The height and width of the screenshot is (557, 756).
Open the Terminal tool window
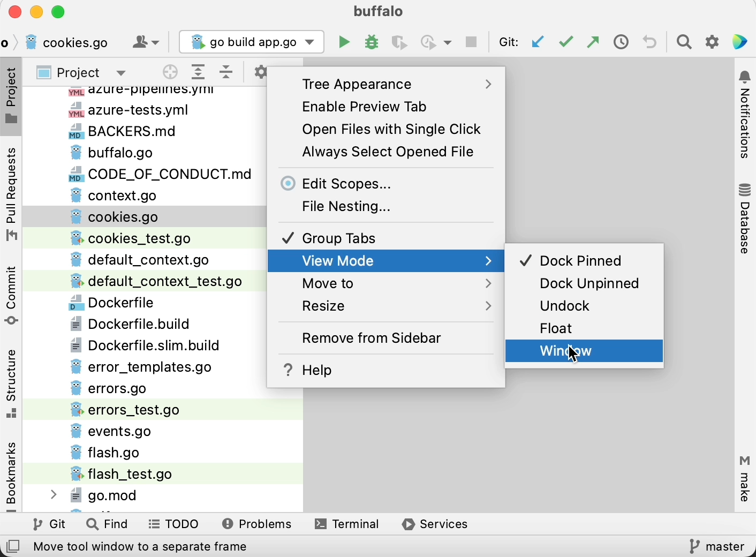pos(347,525)
